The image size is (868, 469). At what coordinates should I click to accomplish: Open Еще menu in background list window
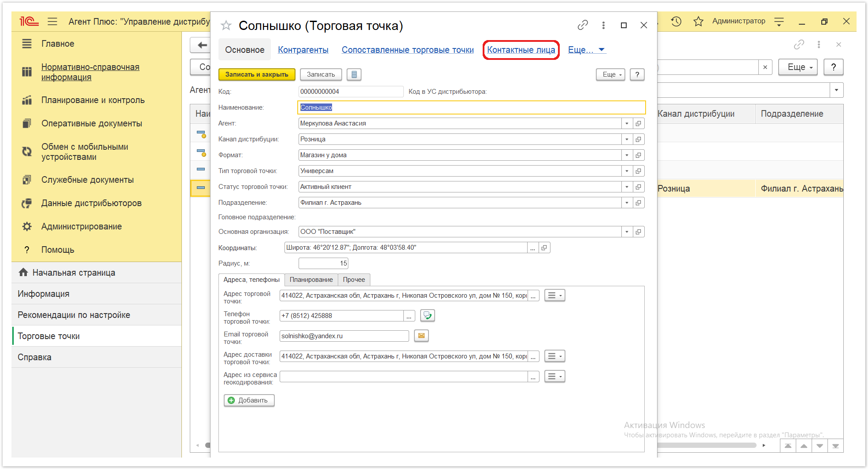(x=798, y=67)
